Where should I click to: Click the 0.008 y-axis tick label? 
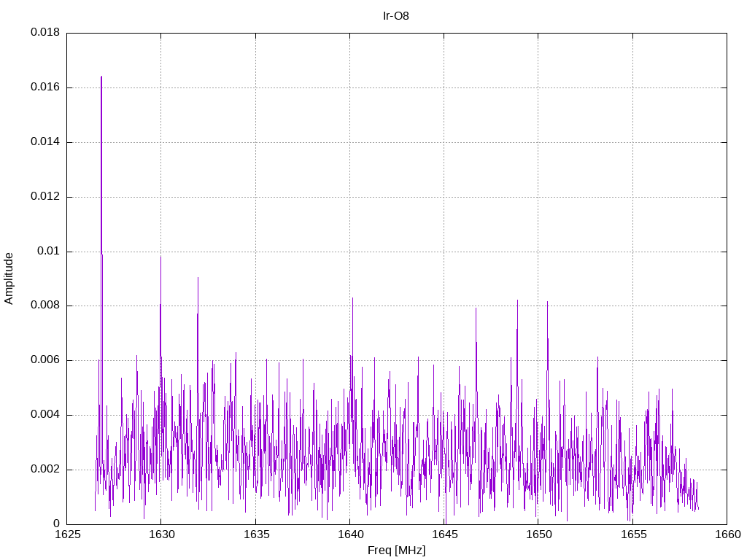coord(45,306)
